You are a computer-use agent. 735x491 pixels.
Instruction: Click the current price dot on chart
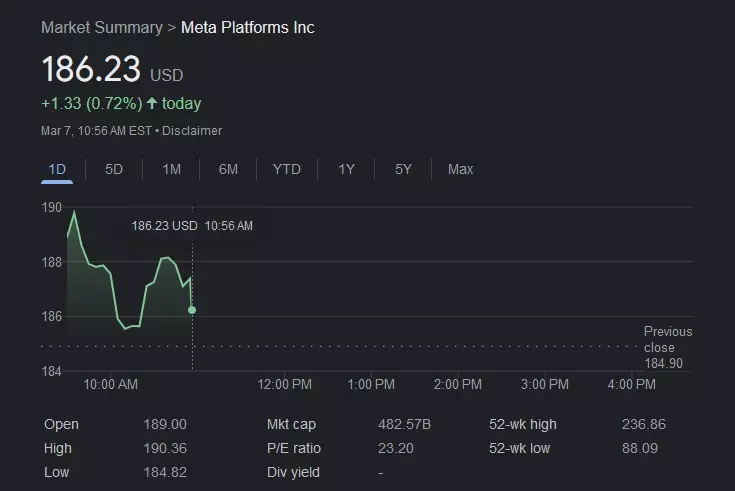coord(192,310)
